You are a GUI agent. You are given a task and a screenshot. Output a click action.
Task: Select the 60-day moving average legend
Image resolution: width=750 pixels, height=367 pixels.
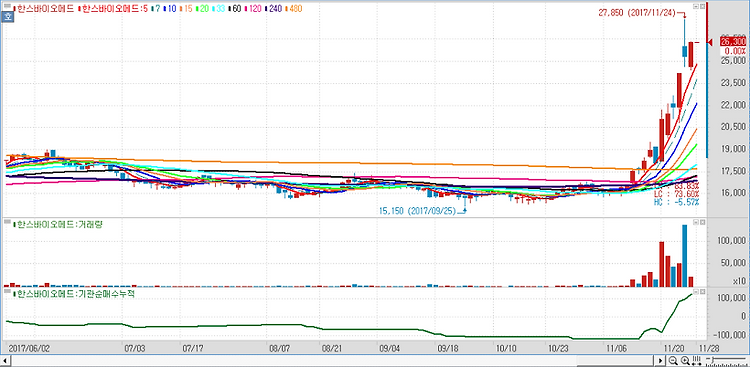235,9
